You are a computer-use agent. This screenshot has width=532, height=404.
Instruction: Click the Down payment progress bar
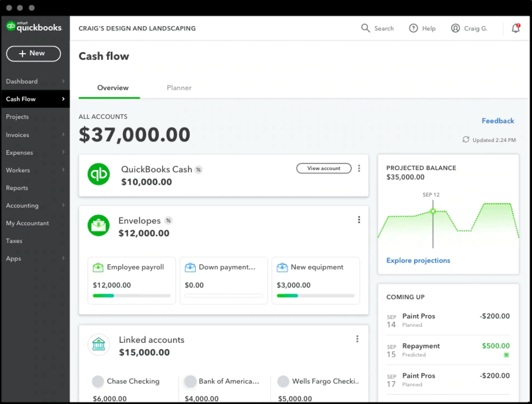point(223,296)
